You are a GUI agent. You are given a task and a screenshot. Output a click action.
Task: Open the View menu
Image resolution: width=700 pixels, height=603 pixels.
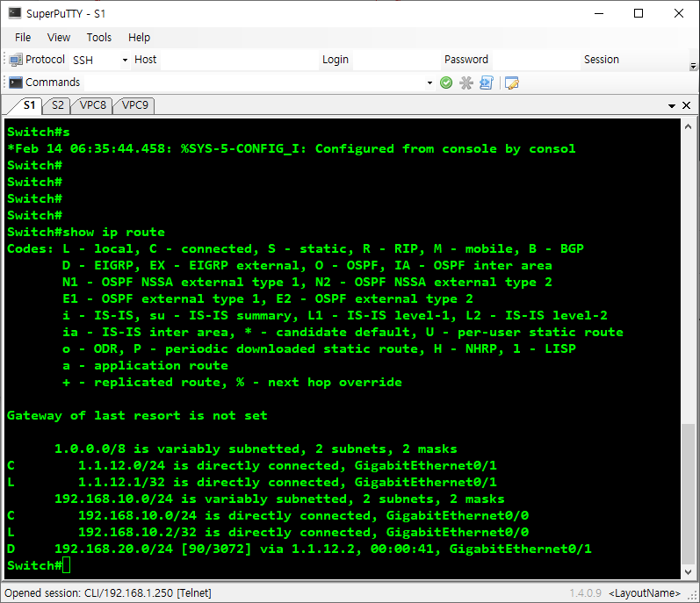click(59, 38)
